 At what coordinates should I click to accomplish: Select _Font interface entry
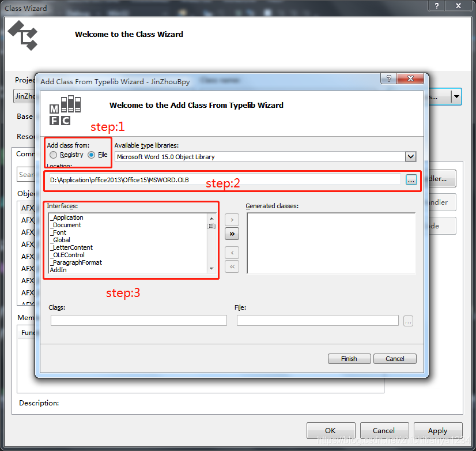coord(58,232)
